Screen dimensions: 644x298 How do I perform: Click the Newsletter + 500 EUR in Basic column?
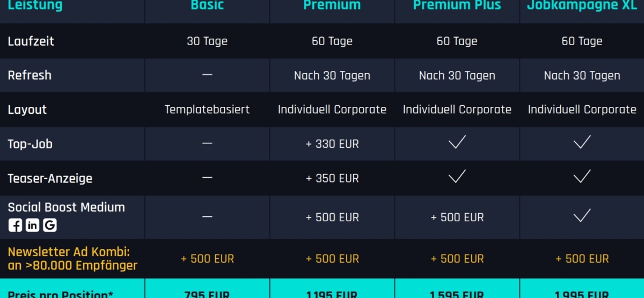coord(207,259)
